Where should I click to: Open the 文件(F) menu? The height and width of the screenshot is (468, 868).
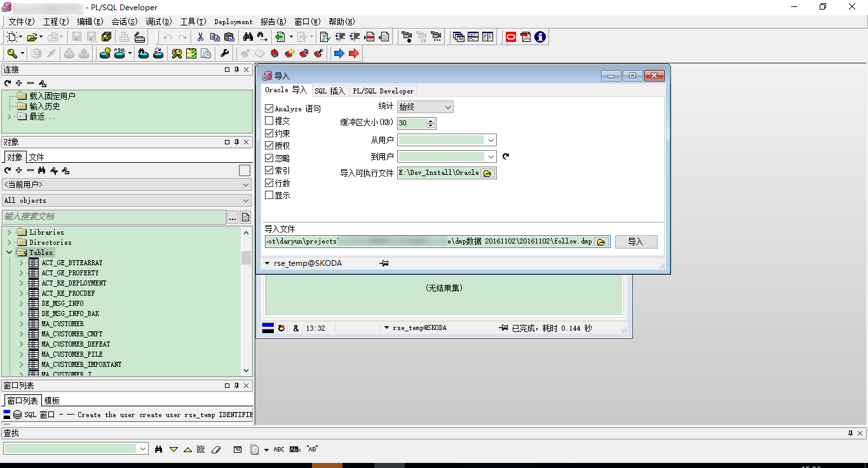(22, 22)
